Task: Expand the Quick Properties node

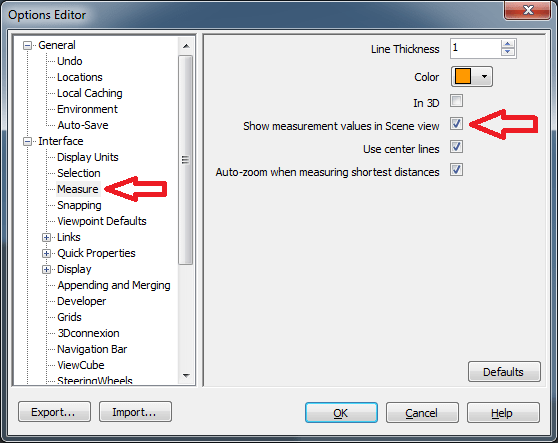Action: (46, 253)
